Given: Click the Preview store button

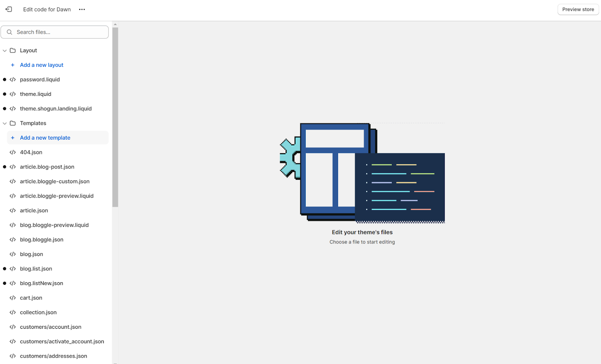Looking at the screenshot, I should (x=578, y=9).
